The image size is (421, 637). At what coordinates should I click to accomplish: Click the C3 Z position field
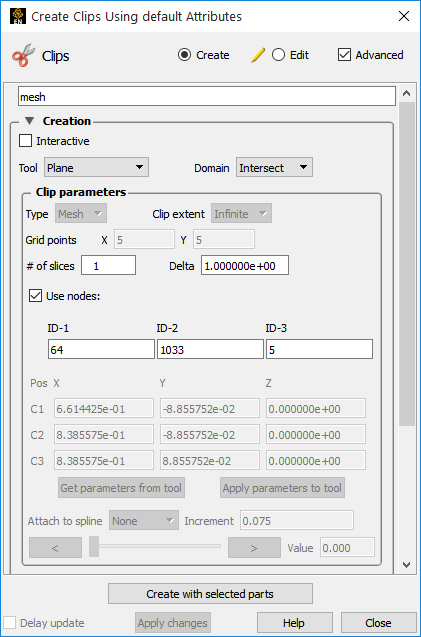click(x=316, y=461)
